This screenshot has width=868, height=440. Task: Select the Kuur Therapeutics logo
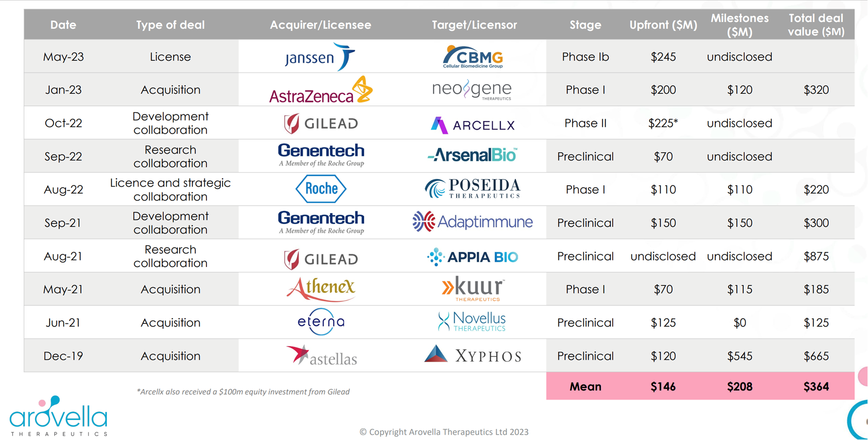(473, 289)
